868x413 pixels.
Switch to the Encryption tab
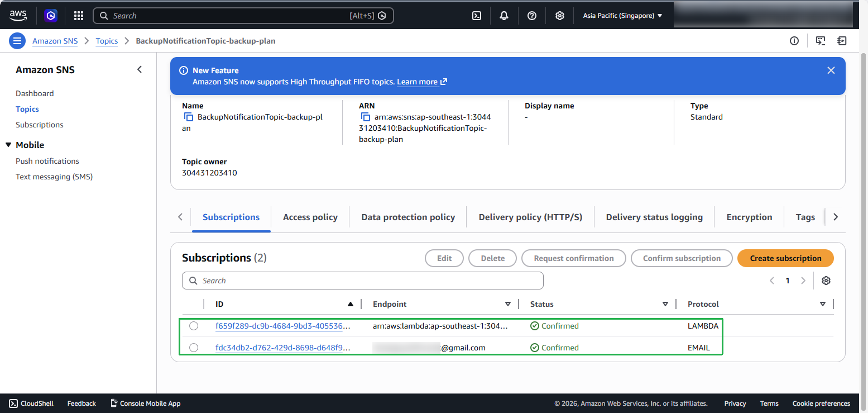[749, 217]
